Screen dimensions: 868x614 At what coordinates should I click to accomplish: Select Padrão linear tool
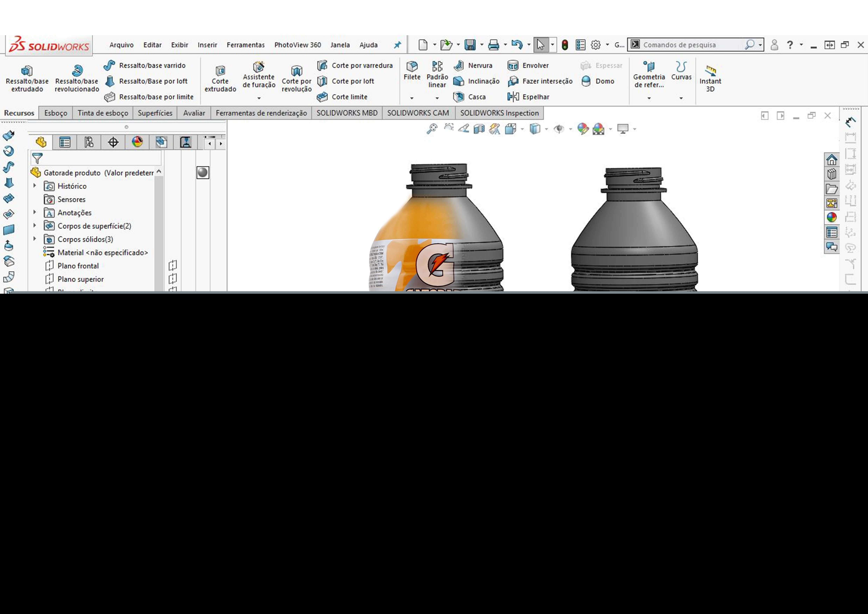437,75
